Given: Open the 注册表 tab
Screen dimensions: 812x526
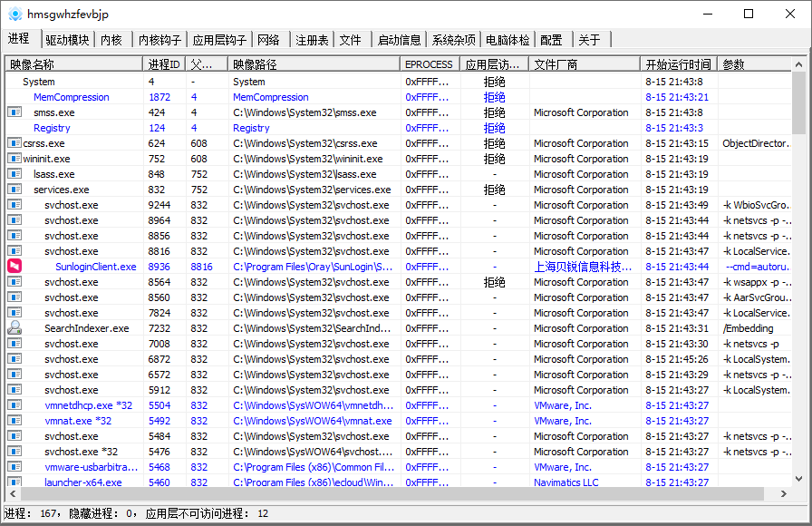Looking at the screenshot, I should click(313, 40).
